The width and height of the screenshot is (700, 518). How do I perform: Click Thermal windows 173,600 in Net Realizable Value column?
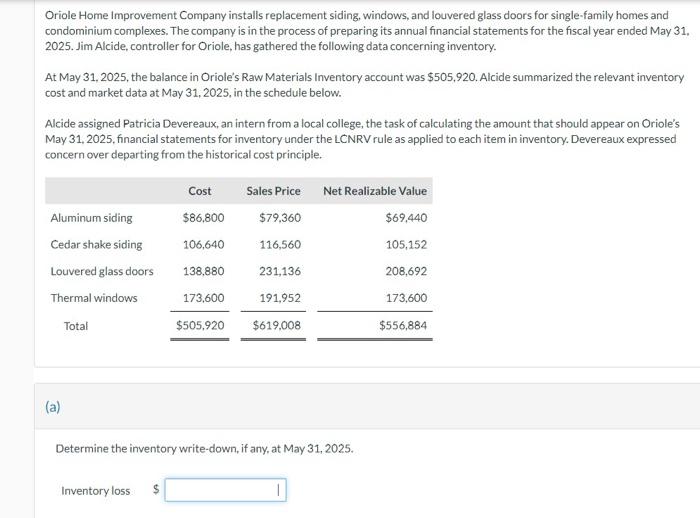(x=406, y=298)
